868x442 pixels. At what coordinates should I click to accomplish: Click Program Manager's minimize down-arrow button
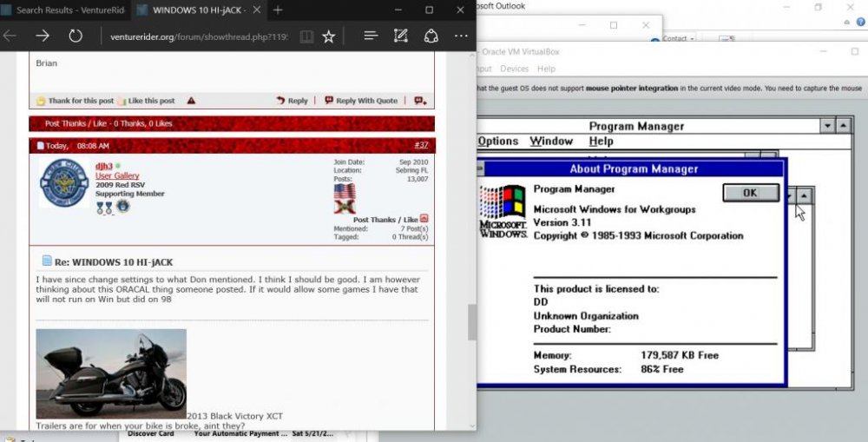pyautogui.click(x=828, y=126)
